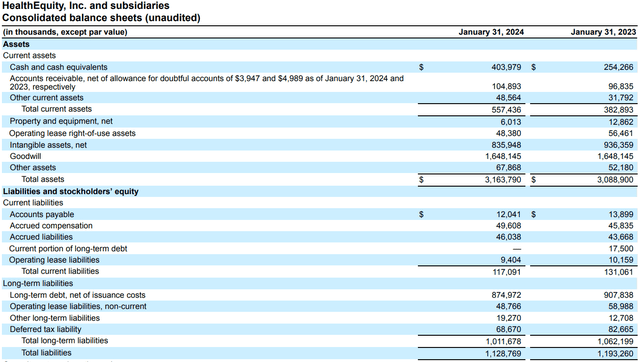This screenshot has height=362, width=640.
Task: Click the cash value 403,979
Action: pos(506,67)
